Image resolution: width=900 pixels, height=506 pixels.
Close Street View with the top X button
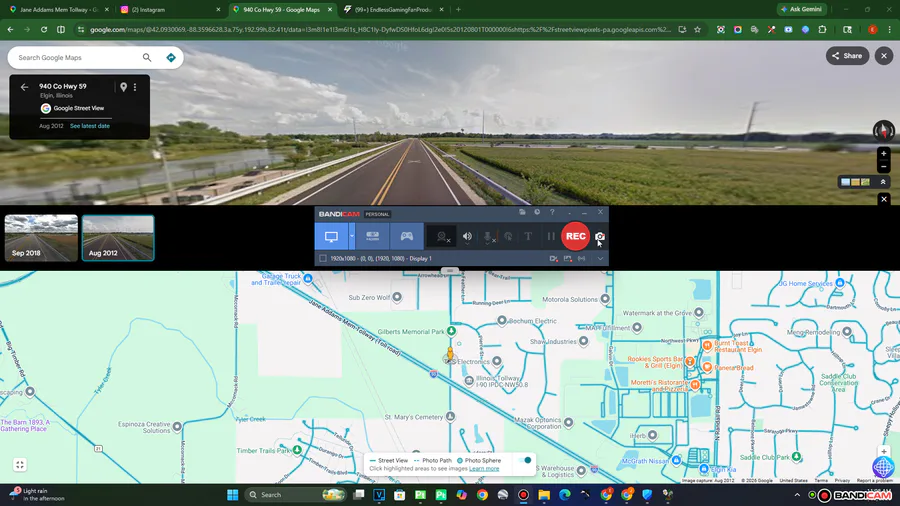tap(884, 56)
